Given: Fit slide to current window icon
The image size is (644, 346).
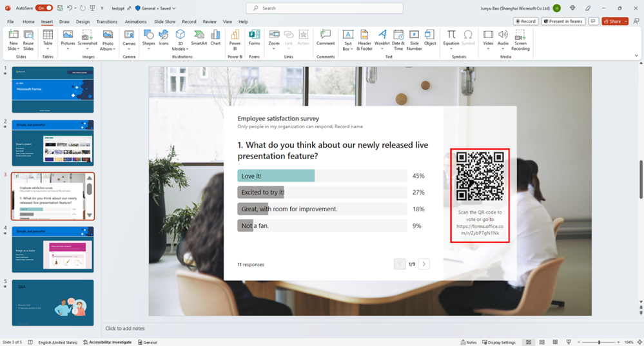Looking at the screenshot, I should point(639,342).
